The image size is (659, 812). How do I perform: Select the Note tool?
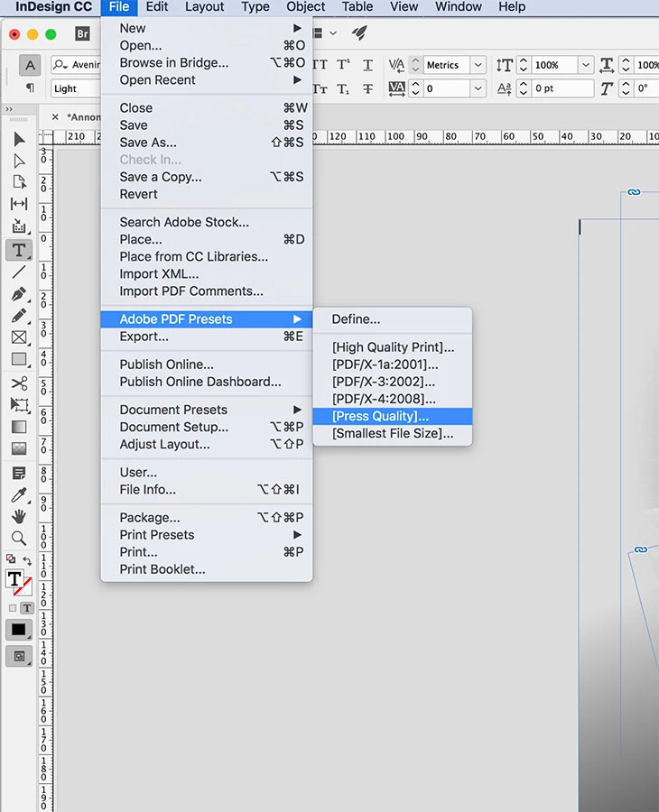(x=19, y=473)
